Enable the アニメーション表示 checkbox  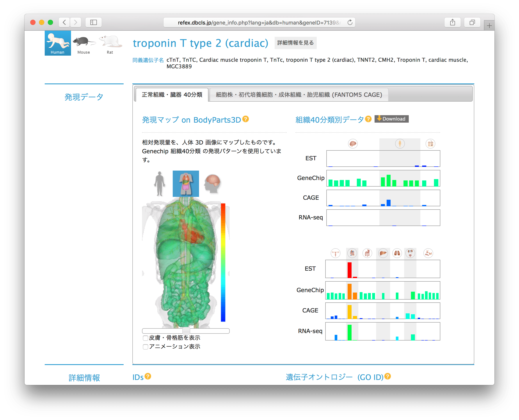[x=145, y=347]
